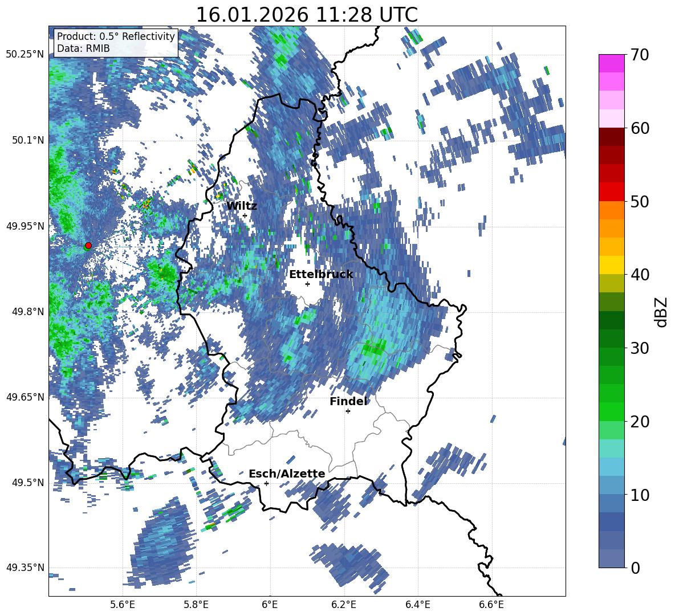This screenshot has height=616, width=675.
Task: Click the olive swatch just below 40 dBZ
Action: tap(611, 283)
